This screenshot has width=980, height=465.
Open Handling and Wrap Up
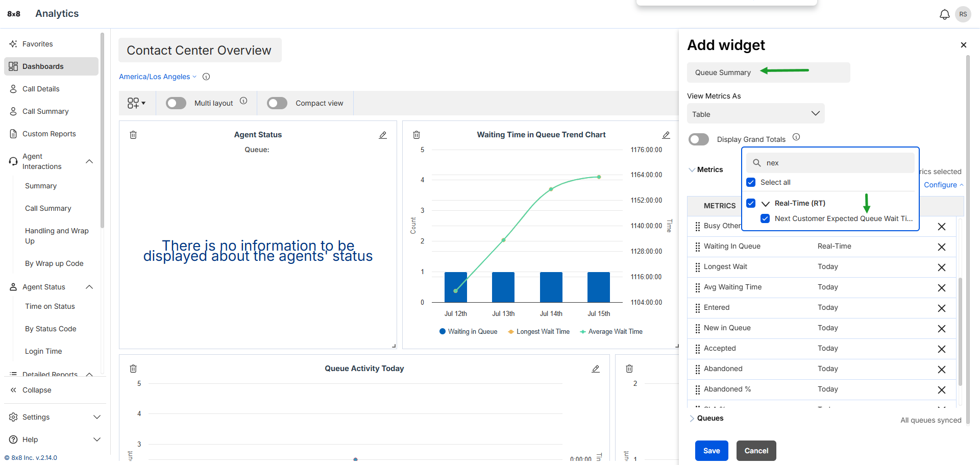(x=57, y=236)
